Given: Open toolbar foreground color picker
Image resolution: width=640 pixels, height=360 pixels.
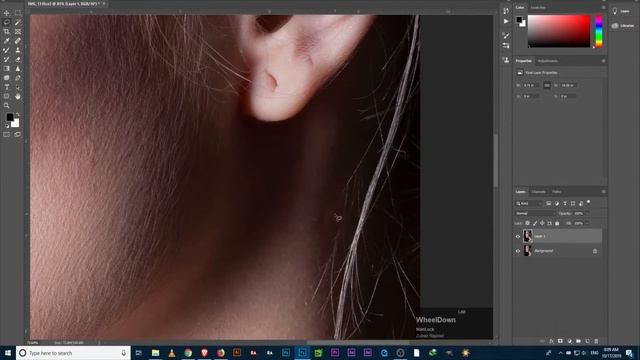Looking at the screenshot, I should pos(9,117).
